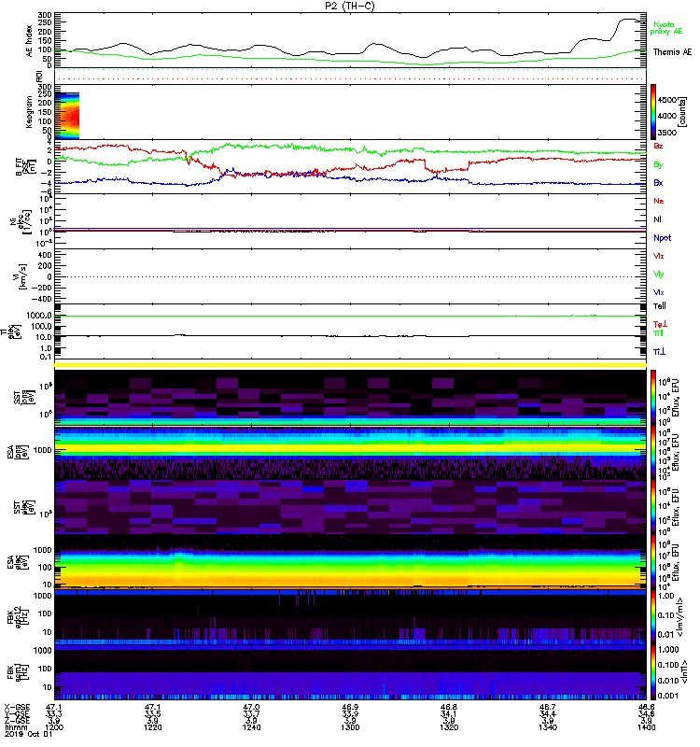This screenshot has height=747, width=700.
Task: Click the "1400" time axis label
Action: tap(646, 727)
